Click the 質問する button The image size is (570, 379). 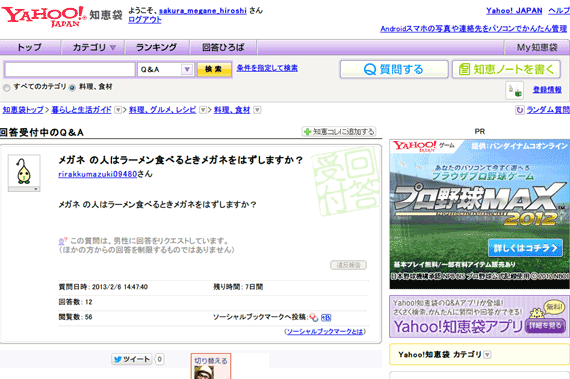(x=394, y=69)
